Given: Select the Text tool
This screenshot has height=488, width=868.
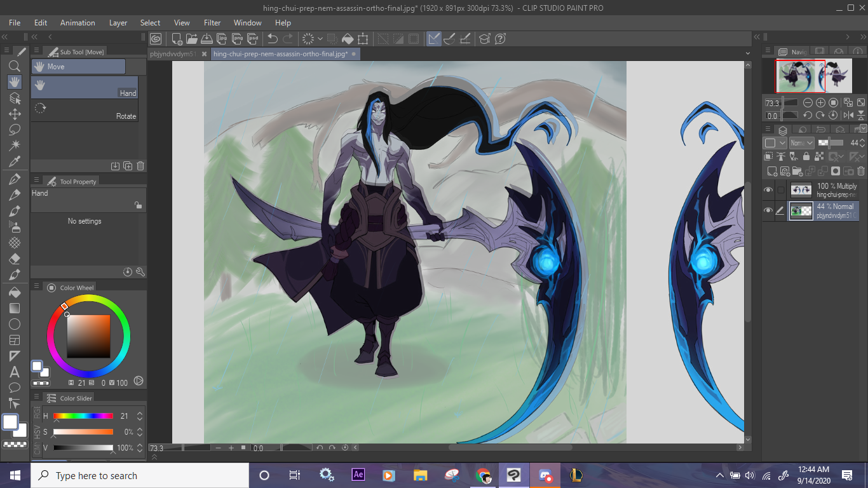Looking at the screenshot, I should click(x=15, y=372).
